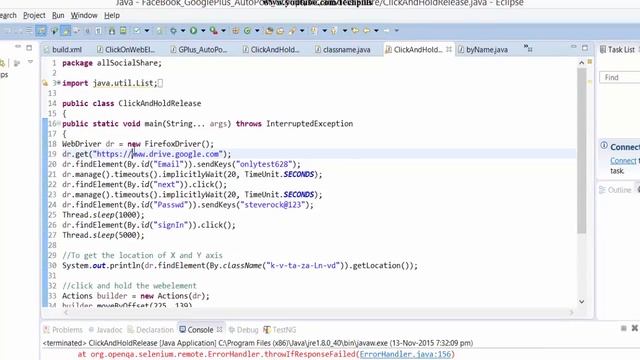
Task: Minimize the editor area
Action: (x=573, y=47)
